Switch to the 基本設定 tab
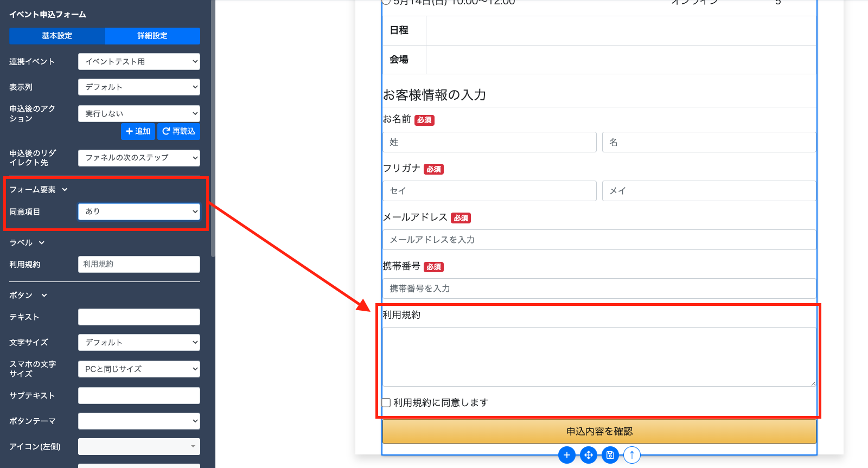The image size is (868, 468). (57, 36)
